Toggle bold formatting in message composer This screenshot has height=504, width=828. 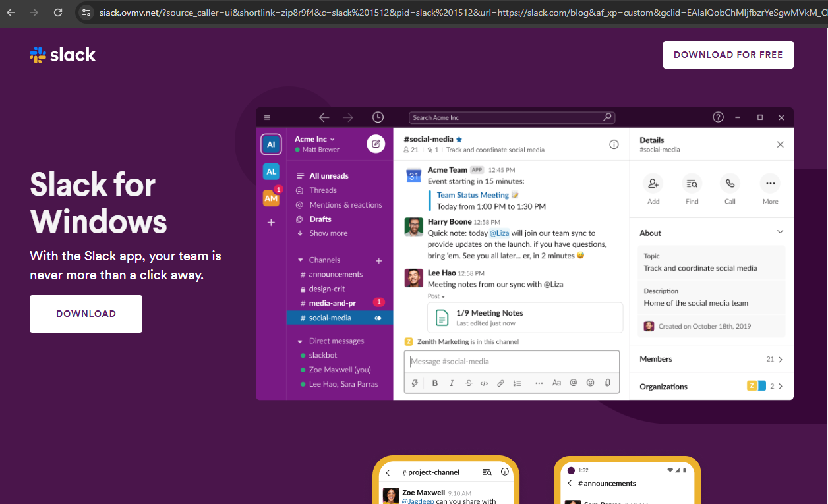click(x=435, y=383)
